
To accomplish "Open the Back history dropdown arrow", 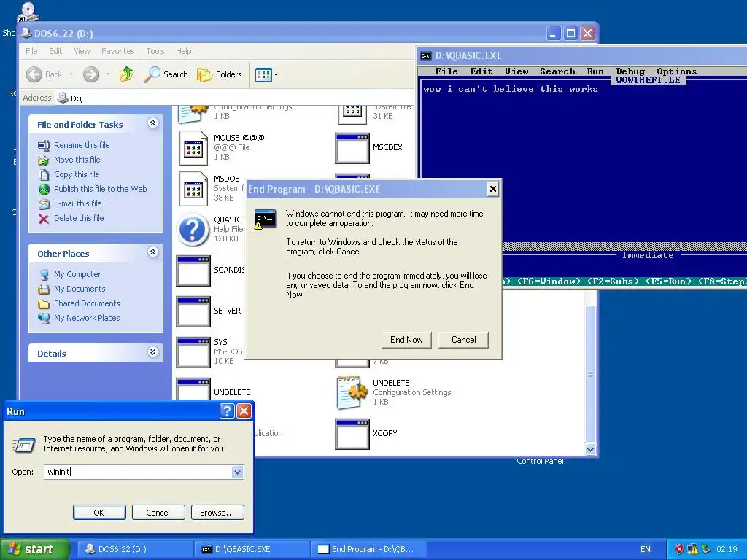I will click(x=71, y=74).
